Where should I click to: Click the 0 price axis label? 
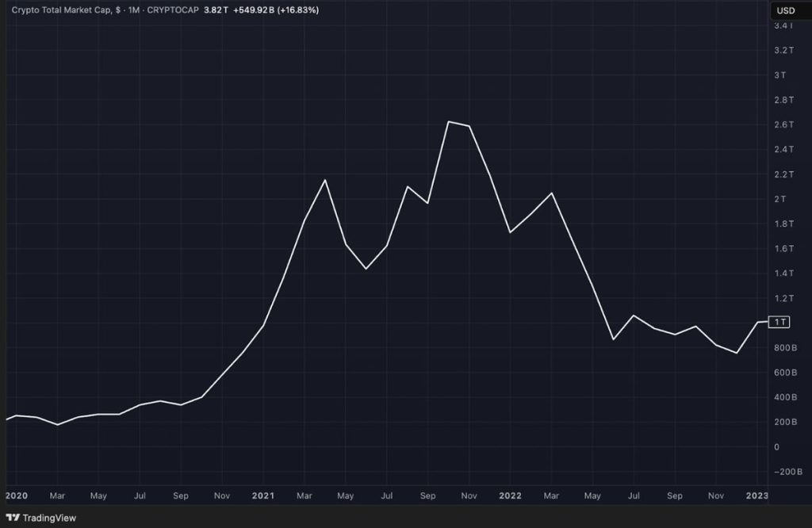pyautogui.click(x=776, y=447)
